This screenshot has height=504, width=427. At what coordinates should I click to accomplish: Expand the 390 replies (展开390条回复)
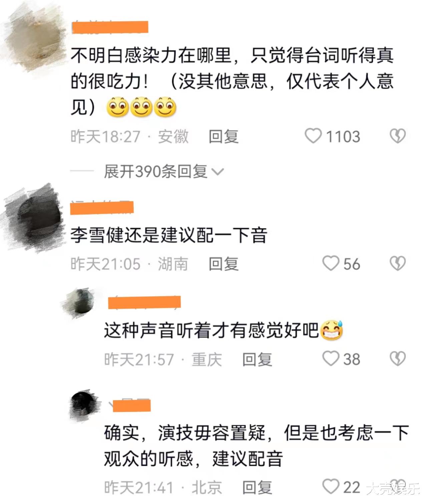click(163, 171)
